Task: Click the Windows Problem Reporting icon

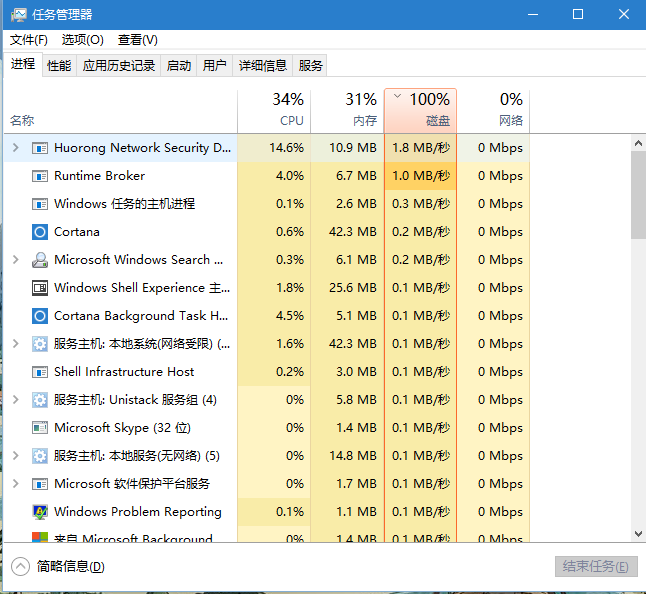Action: coord(40,512)
